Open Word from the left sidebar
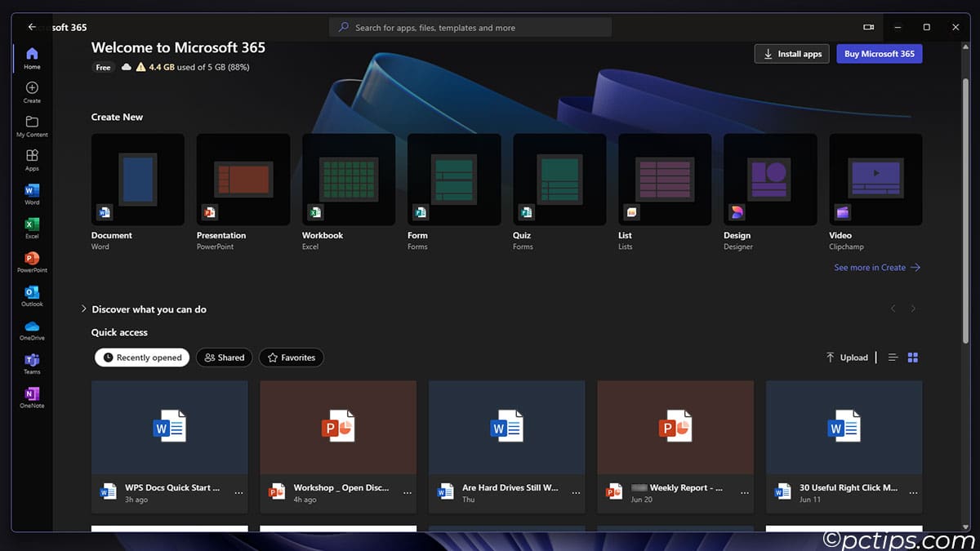The image size is (980, 551). (x=32, y=193)
